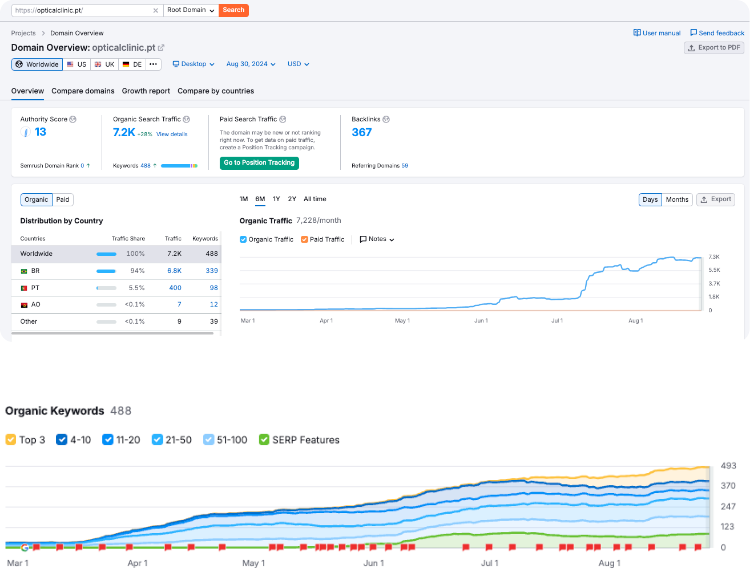This screenshot has height=580, width=750.
Task: Toggle Paid Traffic checkbox in chart legend
Action: point(304,240)
